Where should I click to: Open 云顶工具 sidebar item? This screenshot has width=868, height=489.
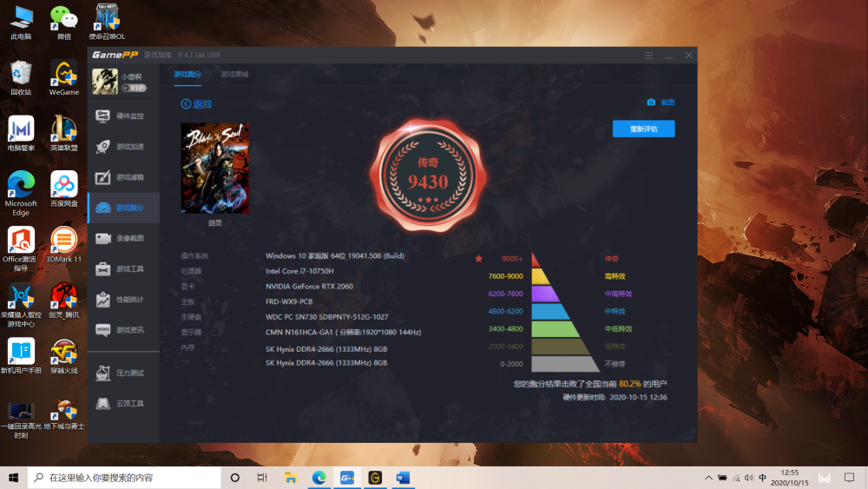pos(123,403)
